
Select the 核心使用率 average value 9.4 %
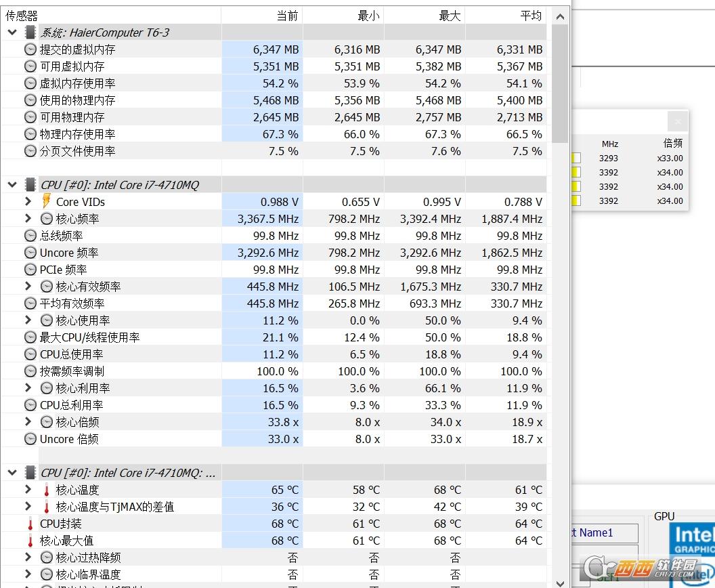(x=527, y=320)
